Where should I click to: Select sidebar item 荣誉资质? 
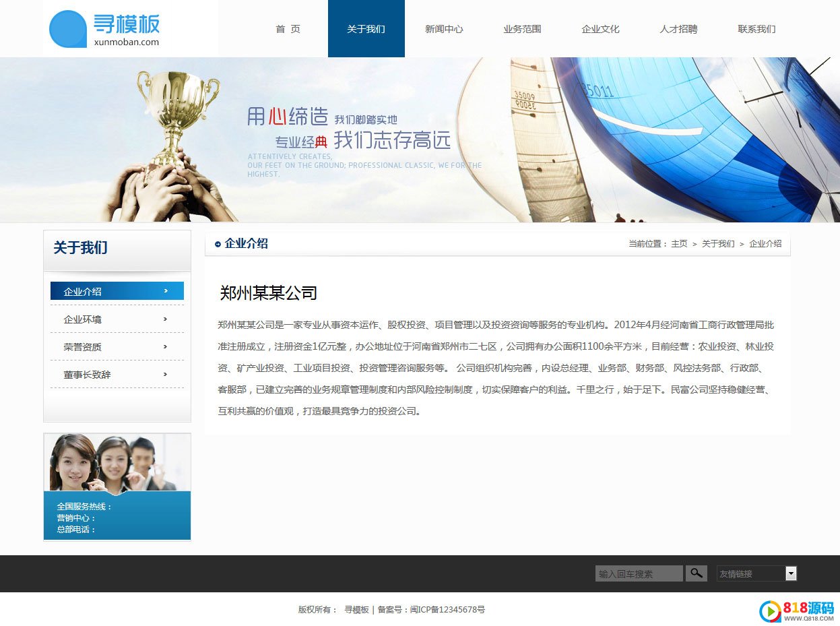coord(117,346)
